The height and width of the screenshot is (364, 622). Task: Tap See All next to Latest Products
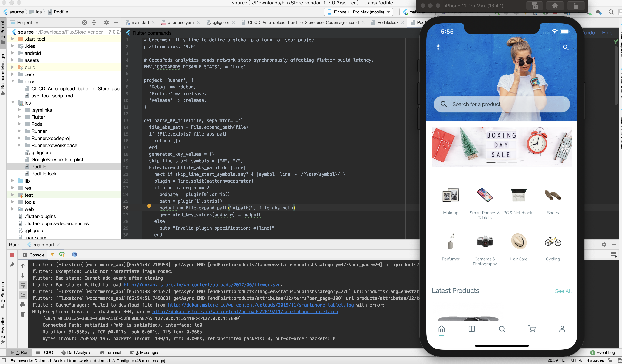pos(563,291)
